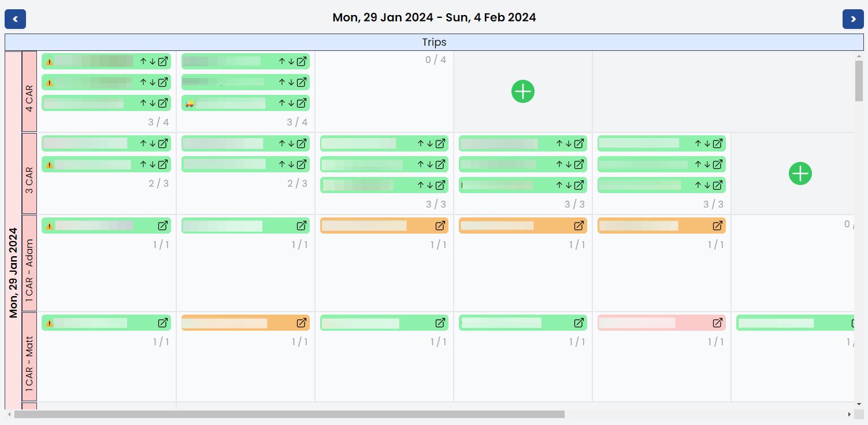Click warning icon on 1 CAR - Matt card
The width and height of the screenshot is (868, 425).
(x=49, y=323)
